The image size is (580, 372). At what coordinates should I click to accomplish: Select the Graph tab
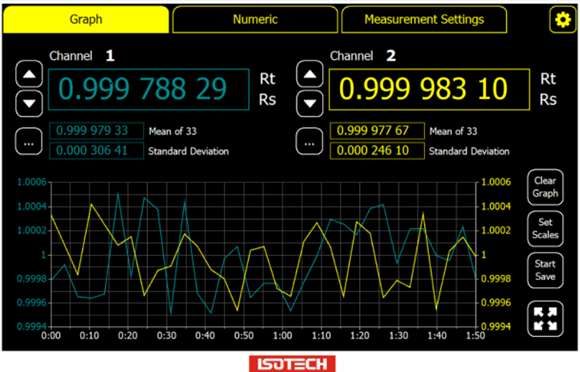(x=86, y=20)
